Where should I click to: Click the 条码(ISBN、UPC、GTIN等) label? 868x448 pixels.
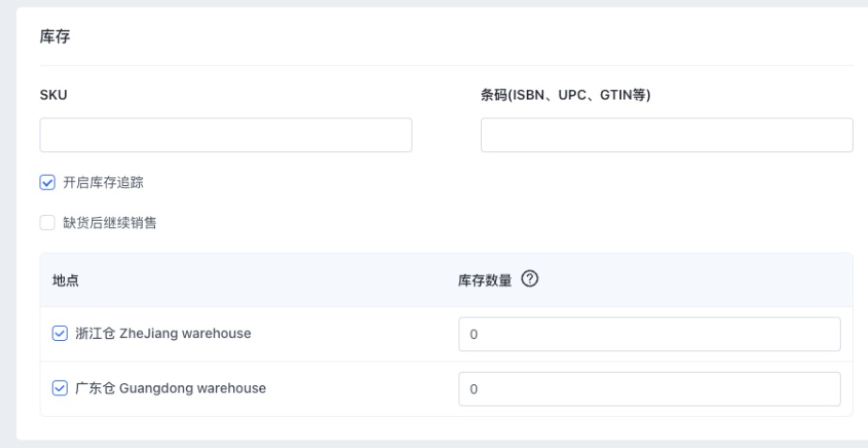pos(560,95)
